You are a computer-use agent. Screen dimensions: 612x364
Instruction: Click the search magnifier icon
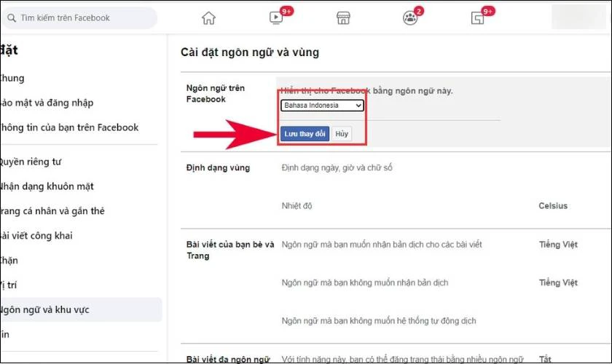tap(12, 18)
